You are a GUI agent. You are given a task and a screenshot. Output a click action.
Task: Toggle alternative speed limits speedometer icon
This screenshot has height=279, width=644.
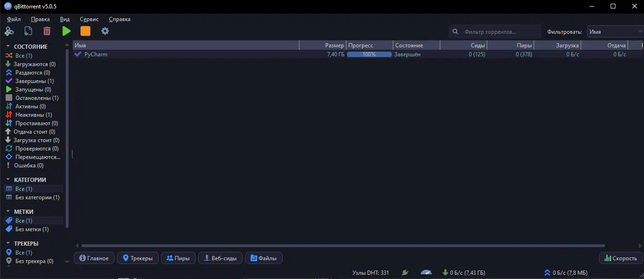(x=426, y=272)
